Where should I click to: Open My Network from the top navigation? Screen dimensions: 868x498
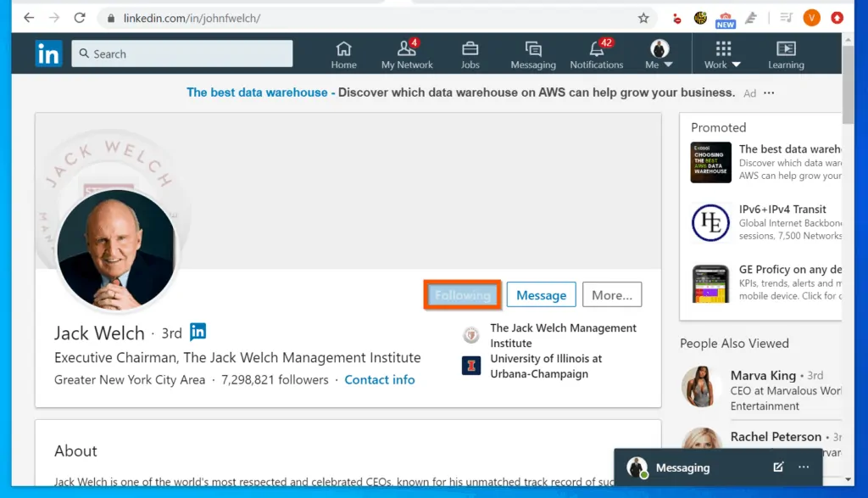pyautogui.click(x=407, y=47)
